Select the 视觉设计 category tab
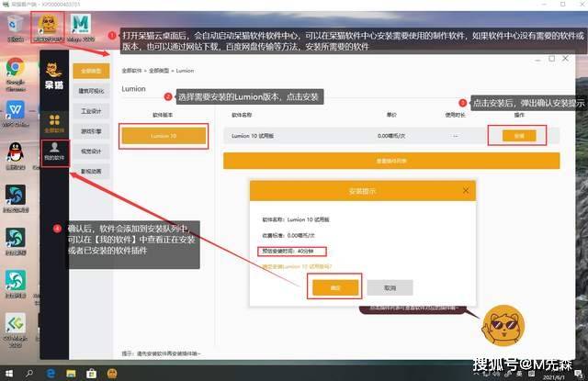Screen dimensions: 588x381 [x=91, y=151]
